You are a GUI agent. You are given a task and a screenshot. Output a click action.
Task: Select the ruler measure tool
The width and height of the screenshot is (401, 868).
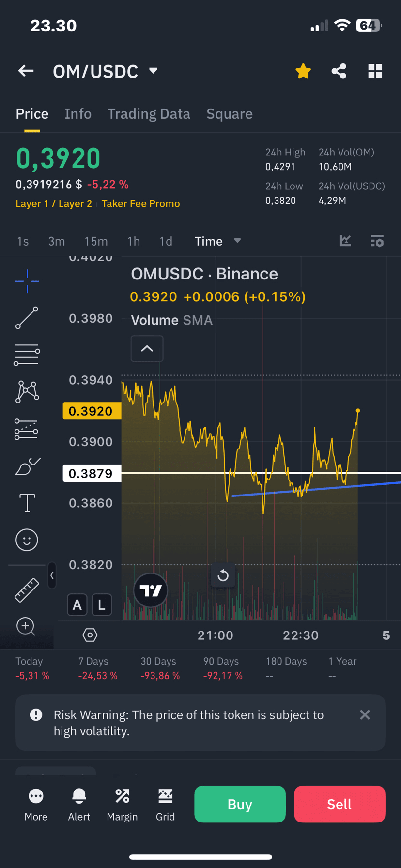point(27,590)
